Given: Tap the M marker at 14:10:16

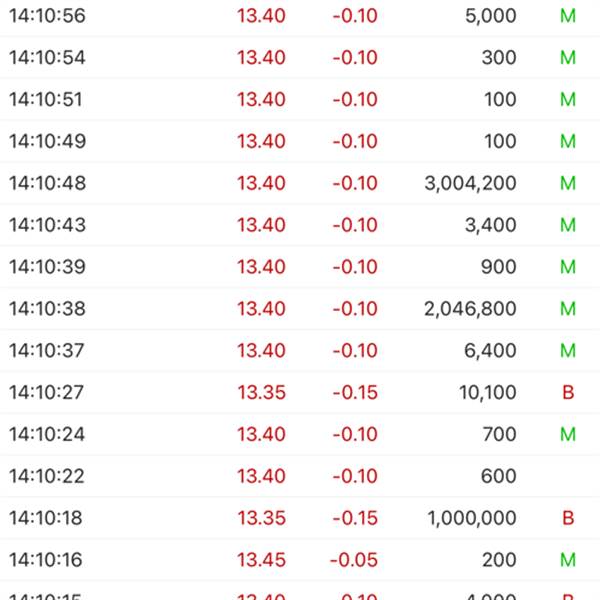Looking at the screenshot, I should coord(568,560).
